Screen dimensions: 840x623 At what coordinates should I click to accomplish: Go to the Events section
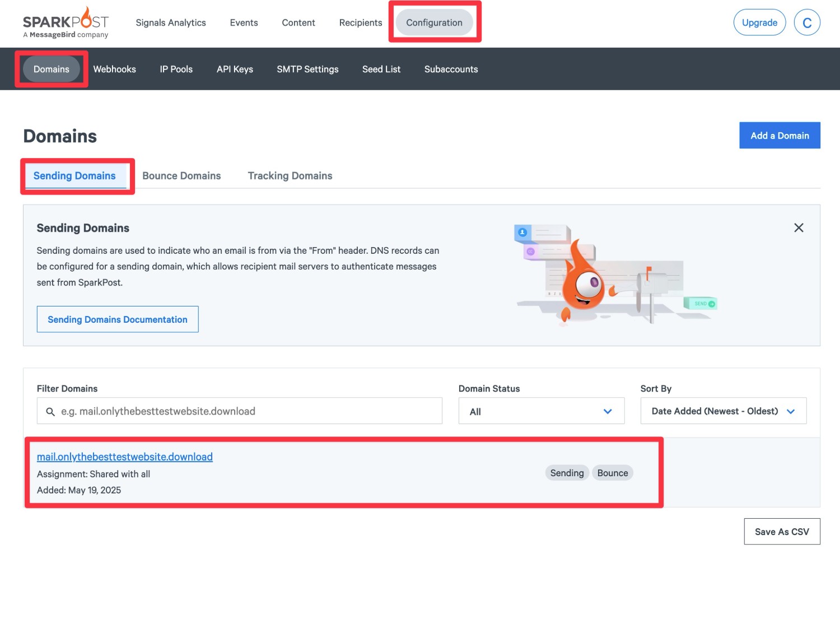[244, 22]
